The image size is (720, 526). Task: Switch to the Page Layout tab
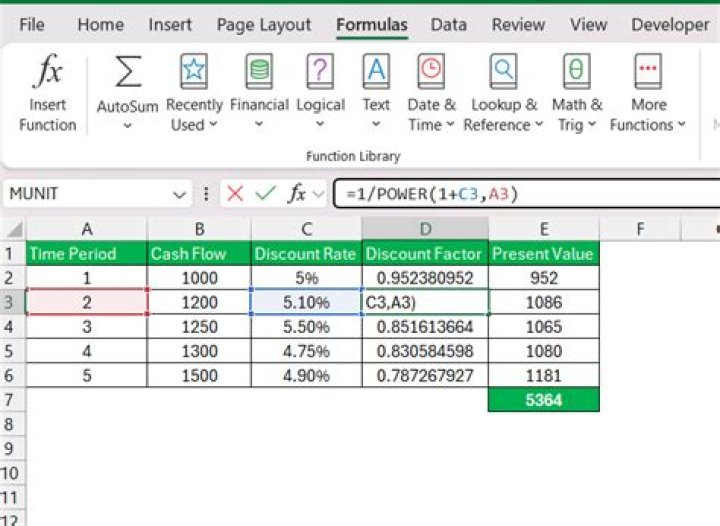coord(264,25)
